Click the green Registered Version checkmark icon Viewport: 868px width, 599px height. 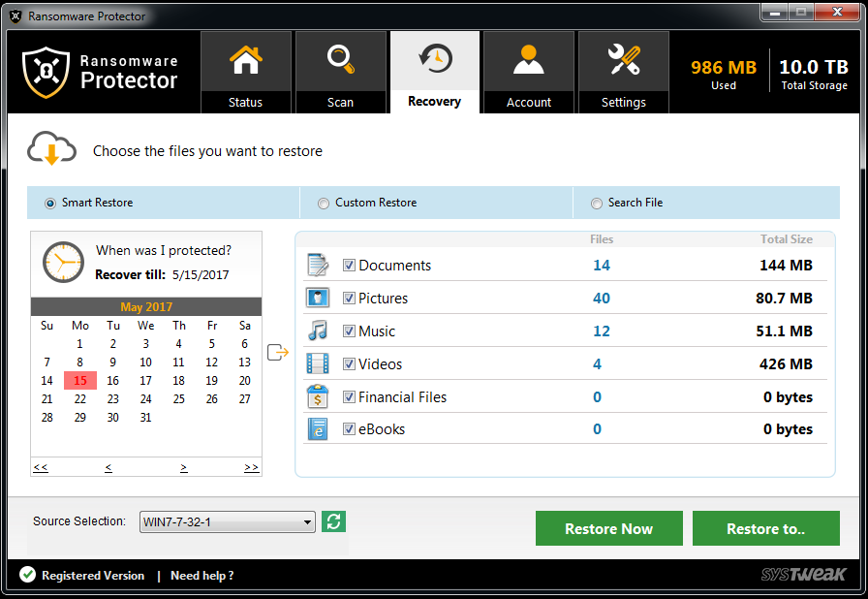tap(28, 575)
